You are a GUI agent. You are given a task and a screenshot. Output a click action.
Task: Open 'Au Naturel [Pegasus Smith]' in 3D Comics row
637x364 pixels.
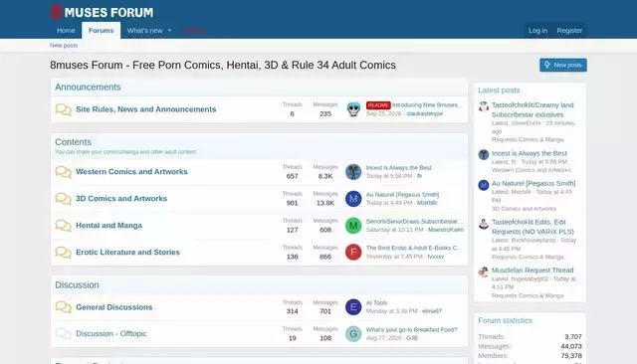pyautogui.click(x=402, y=194)
